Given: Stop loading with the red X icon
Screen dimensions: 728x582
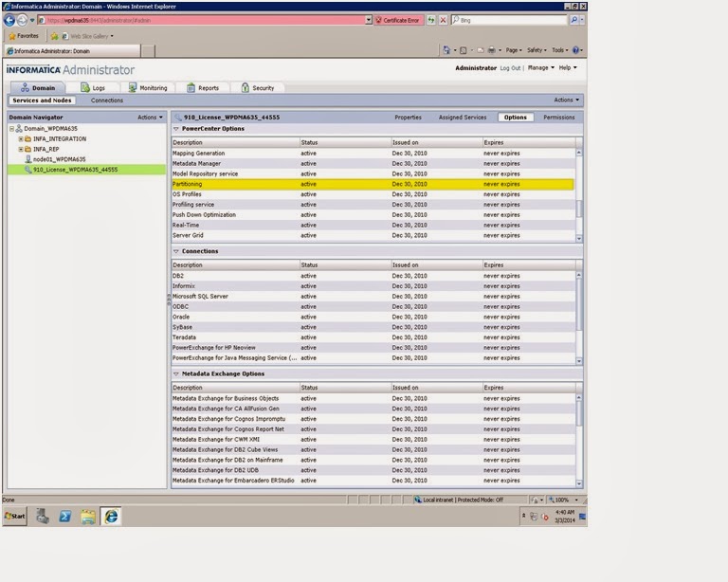Looking at the screenshot, I should [x=443, y=20].
